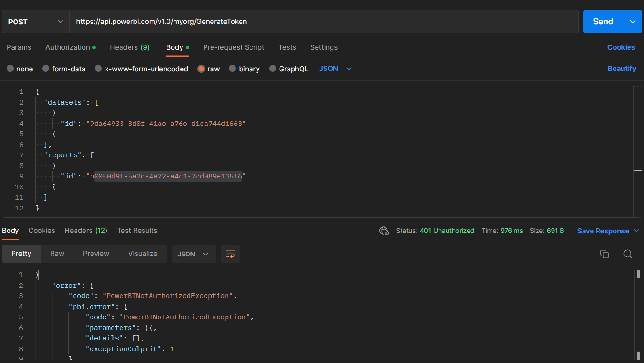The width and height of the screenshot is (644, 363).
Task: Switch response view to Visualize
Action: tap(143, 254)
